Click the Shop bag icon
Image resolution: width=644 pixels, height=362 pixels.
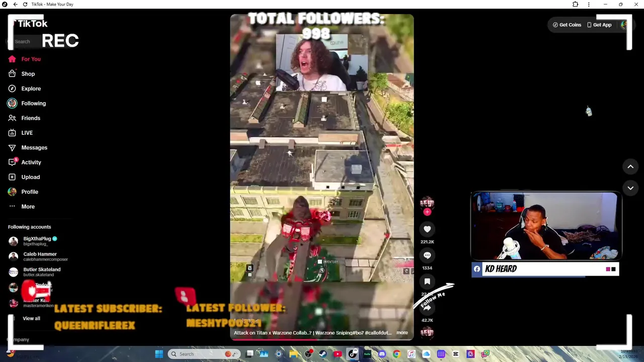(x=12, y=74)
